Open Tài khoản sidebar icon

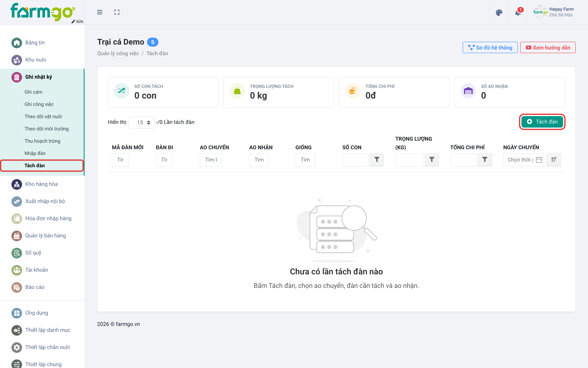tap(17, 270)
